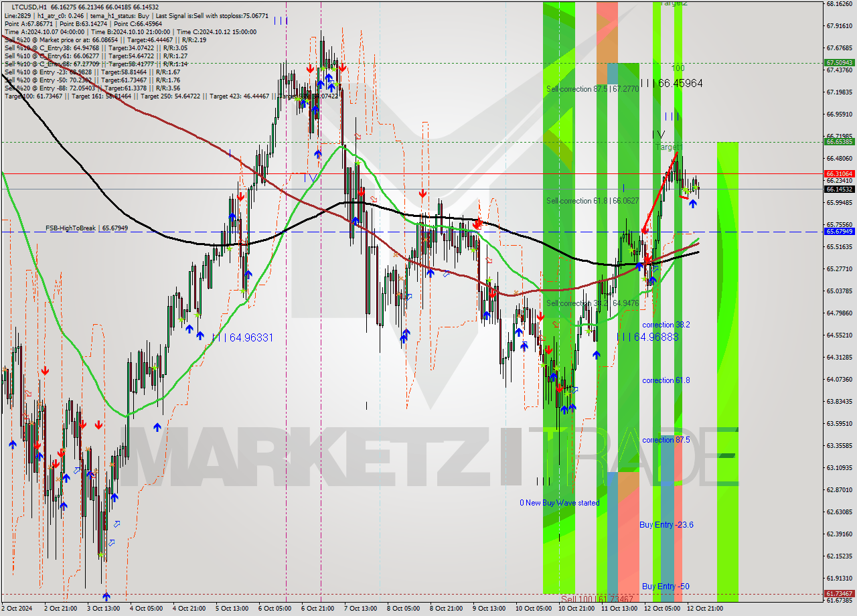Click the 'Time A:2024.10.07 04:00:00' line

click(x=130, y=31)
